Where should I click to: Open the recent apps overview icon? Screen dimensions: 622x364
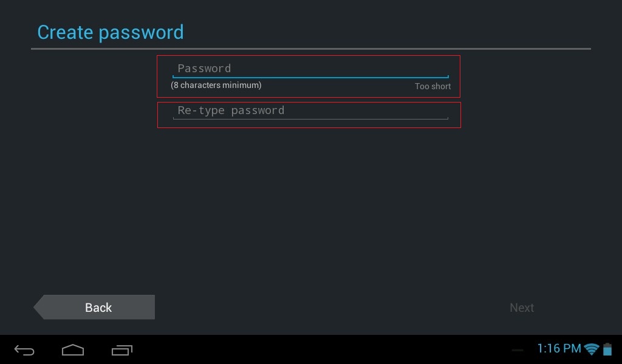[x=122, y=349]
